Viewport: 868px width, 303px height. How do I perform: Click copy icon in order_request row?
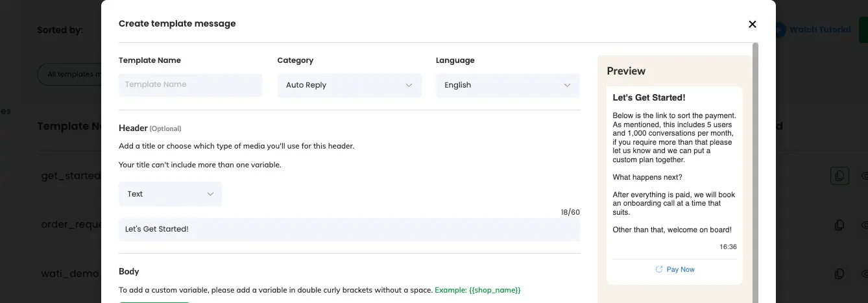tap(839, 225)
